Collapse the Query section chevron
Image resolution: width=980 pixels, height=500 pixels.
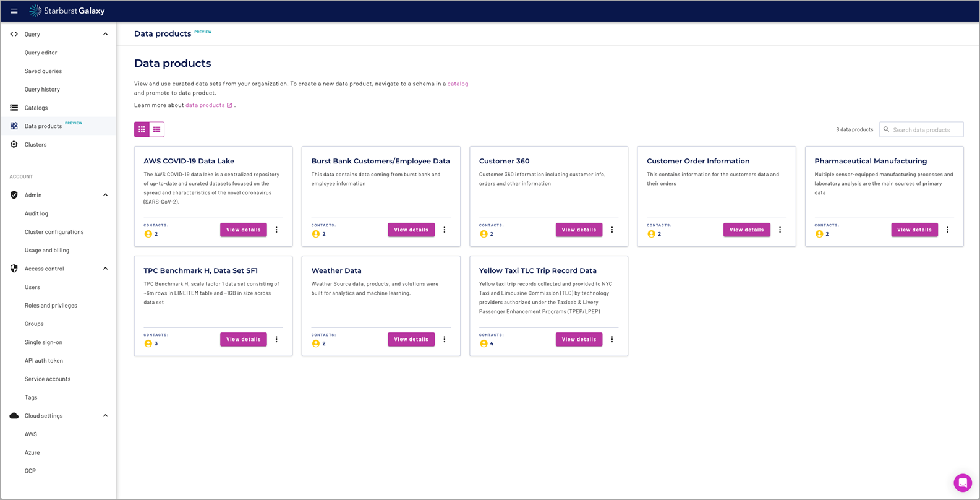click(x=105, y=34)
